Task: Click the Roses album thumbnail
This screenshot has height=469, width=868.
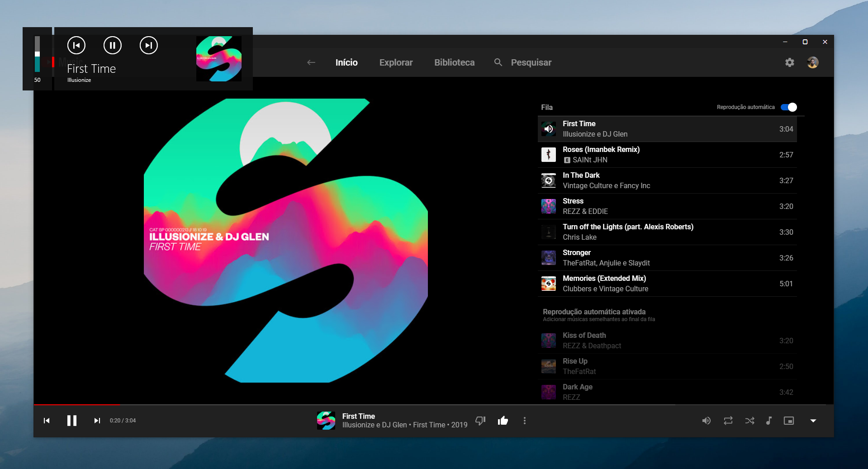Action: 549,155
